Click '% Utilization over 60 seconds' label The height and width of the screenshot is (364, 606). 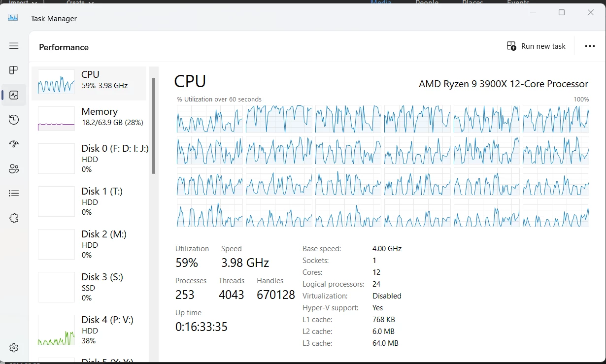pos(219,99)
